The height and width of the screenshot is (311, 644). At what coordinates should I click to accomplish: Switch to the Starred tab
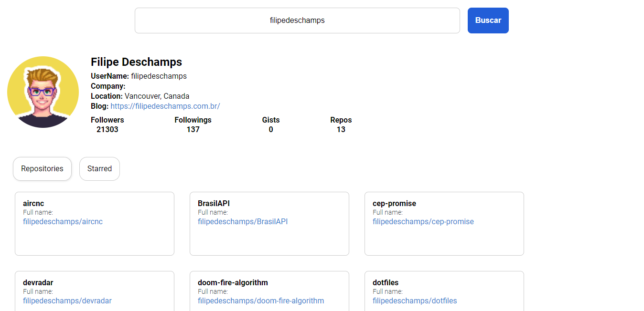coord(99,168)
